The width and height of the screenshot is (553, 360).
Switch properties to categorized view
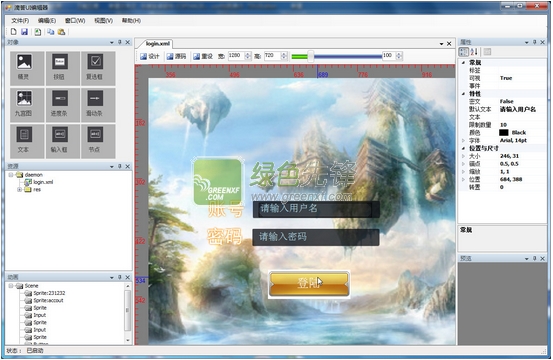(463, 52)
